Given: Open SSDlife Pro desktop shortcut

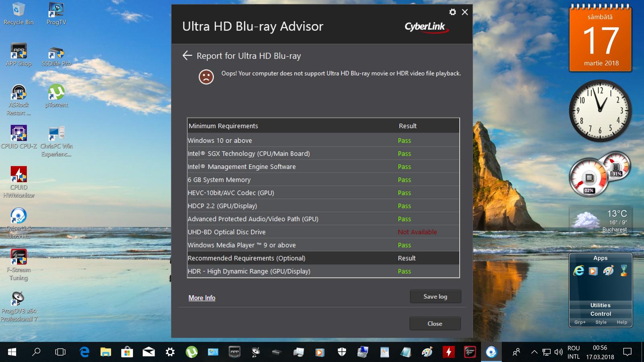Looking at the screenshot, I should (x=56, y=55).
